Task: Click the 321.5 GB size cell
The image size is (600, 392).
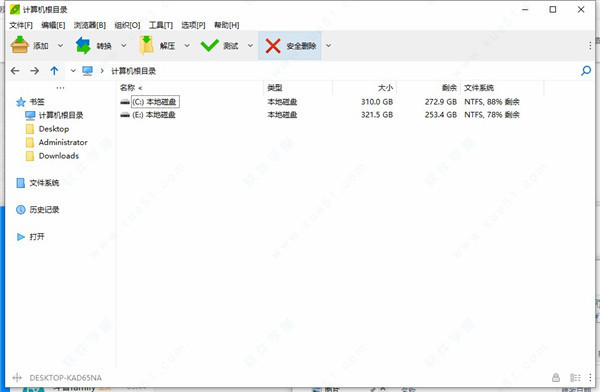Action: coord(377,115)
